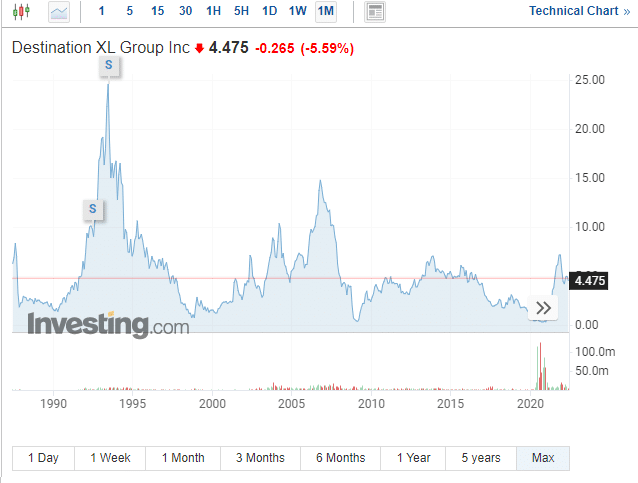Click the Destination XL Group Inc title
The image size is (638, 483).
point(101,48)
